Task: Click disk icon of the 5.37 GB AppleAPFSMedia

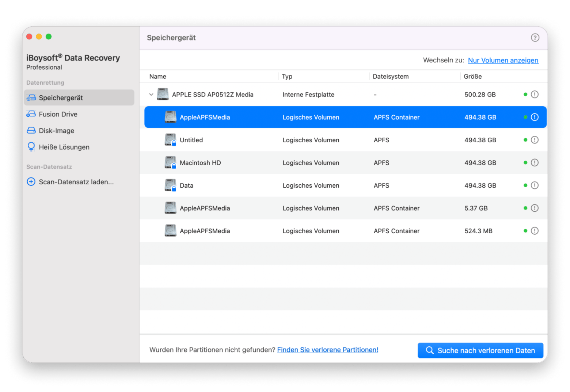Action: coord(170,208)
